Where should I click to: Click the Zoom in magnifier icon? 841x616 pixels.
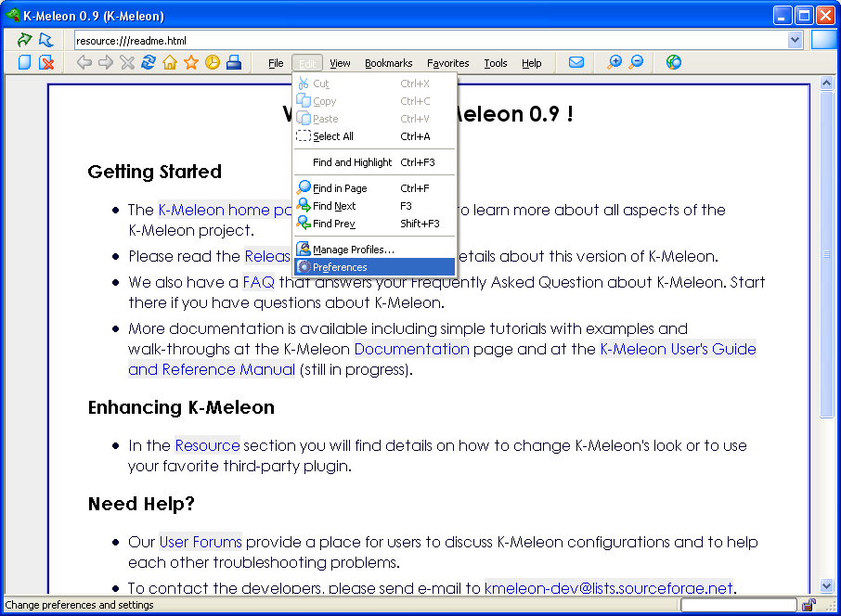point(614,62)
